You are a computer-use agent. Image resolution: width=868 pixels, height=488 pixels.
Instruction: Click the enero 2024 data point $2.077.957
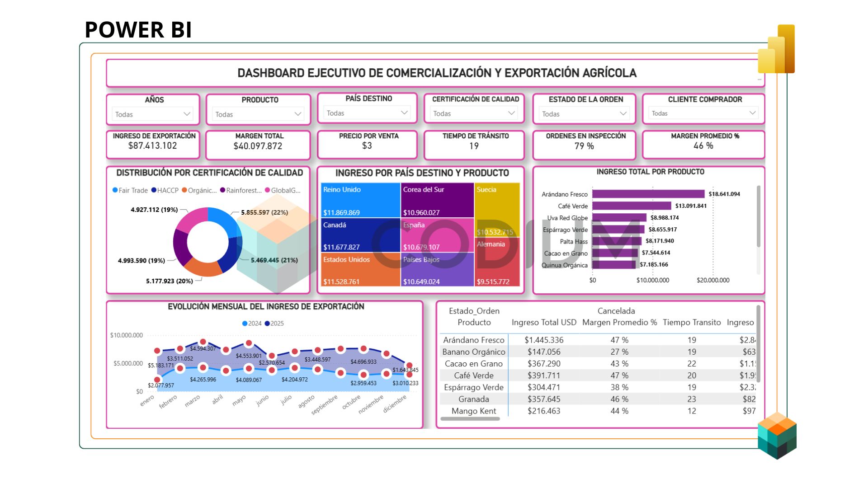coord(157,380)
